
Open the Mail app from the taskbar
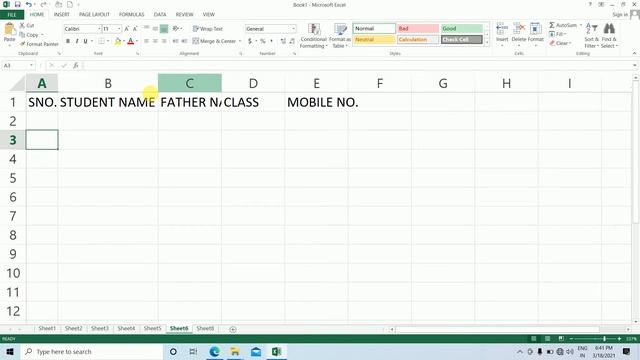click(256, 351)
